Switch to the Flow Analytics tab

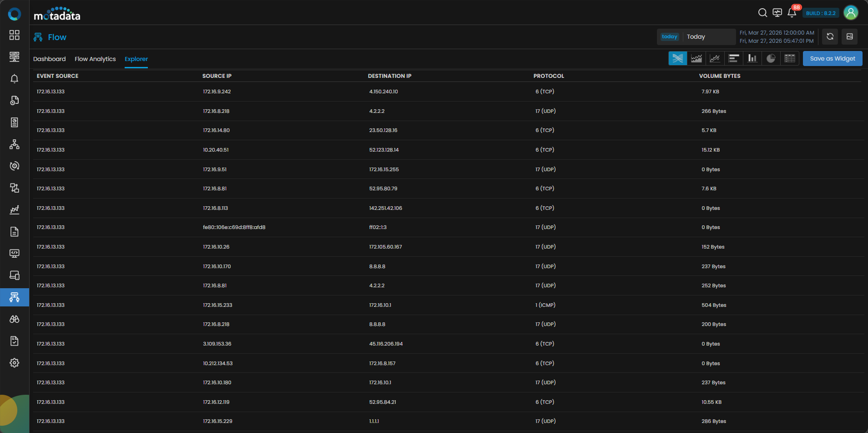coord(95,59)
